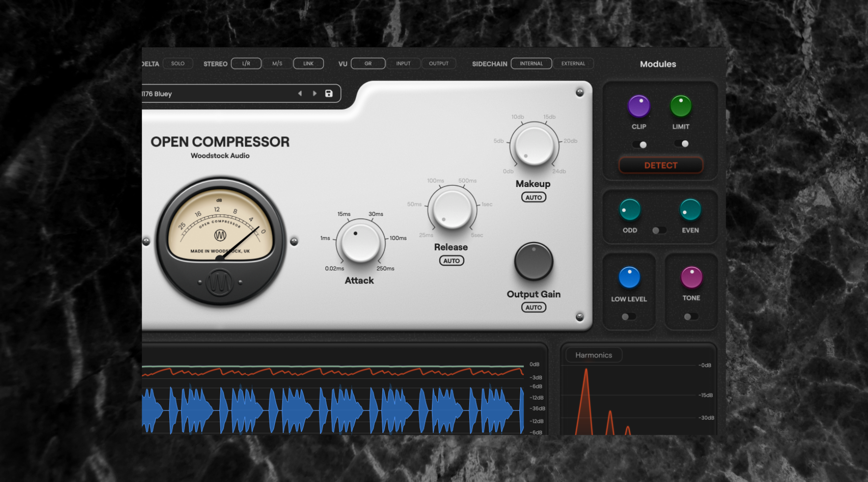Image resolution: width=868 pixels, height=482 pixels.
Task: Click the SOLO delta button
Action: click(x=178, y=64)
